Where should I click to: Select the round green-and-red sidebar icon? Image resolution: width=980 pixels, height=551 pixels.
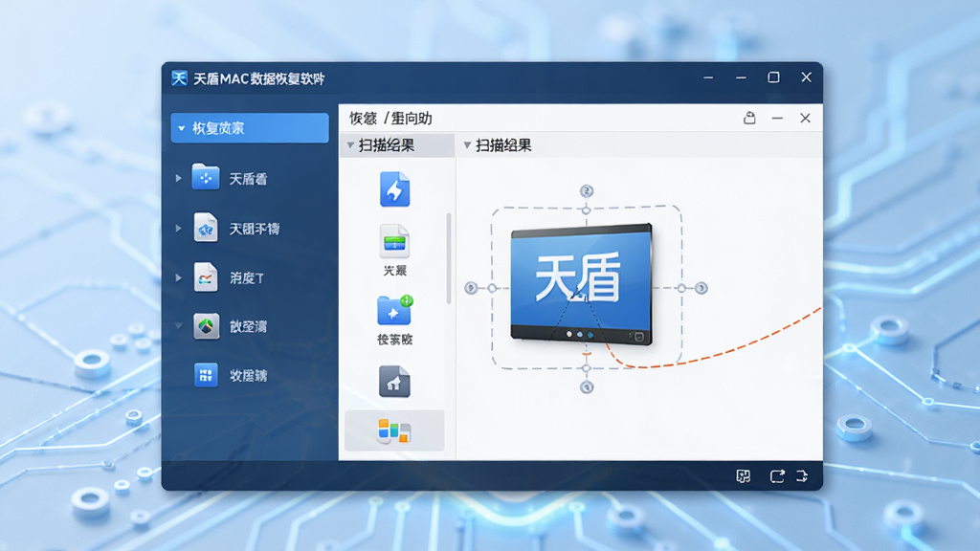tap(206, 326)
